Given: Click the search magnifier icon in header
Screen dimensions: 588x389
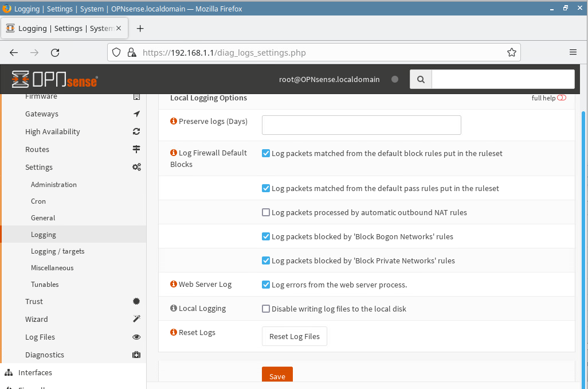Looking at the screenshot, I should pos(421,80).
